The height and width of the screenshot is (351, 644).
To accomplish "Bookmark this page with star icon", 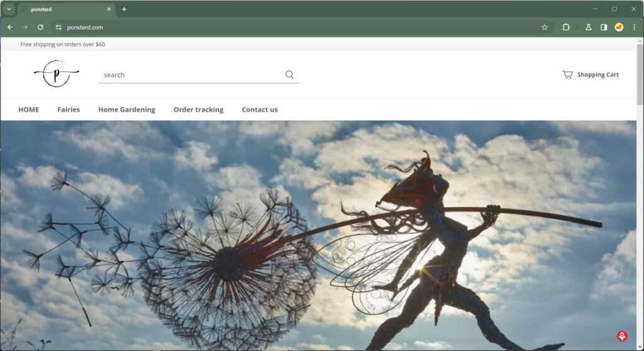I will click(x=545, y=27).
